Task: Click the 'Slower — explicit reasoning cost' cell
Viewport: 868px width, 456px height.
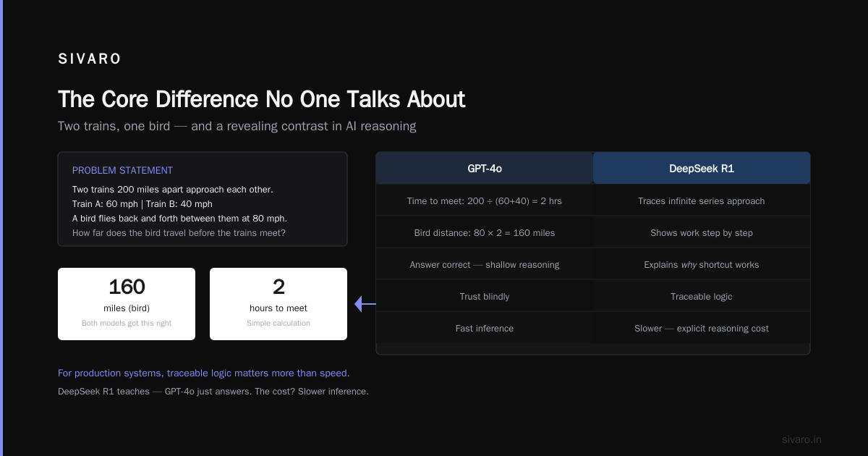Action: 702,329
